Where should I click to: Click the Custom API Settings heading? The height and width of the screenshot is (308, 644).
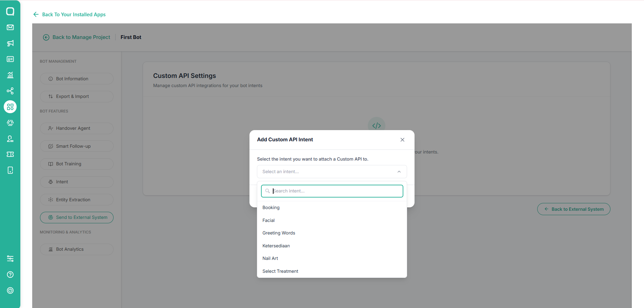pos(184,76)
